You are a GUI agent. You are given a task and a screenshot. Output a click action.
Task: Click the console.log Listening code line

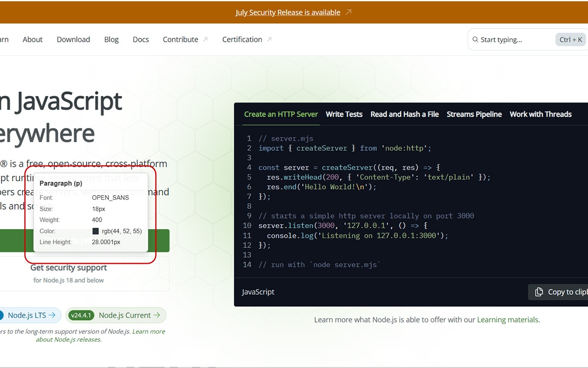click(357, 236)
